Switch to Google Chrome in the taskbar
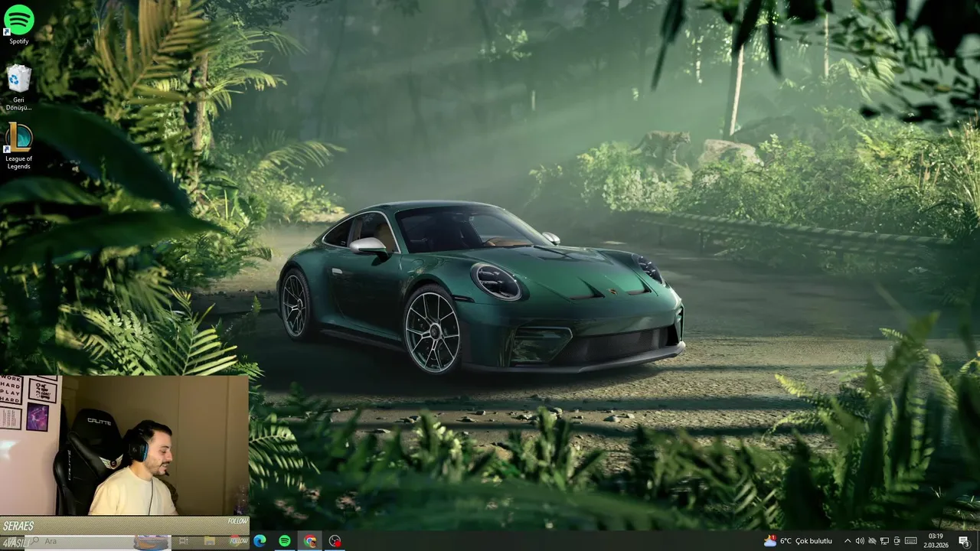The width and height of the screenshot is (980, 551). [309, 541]
